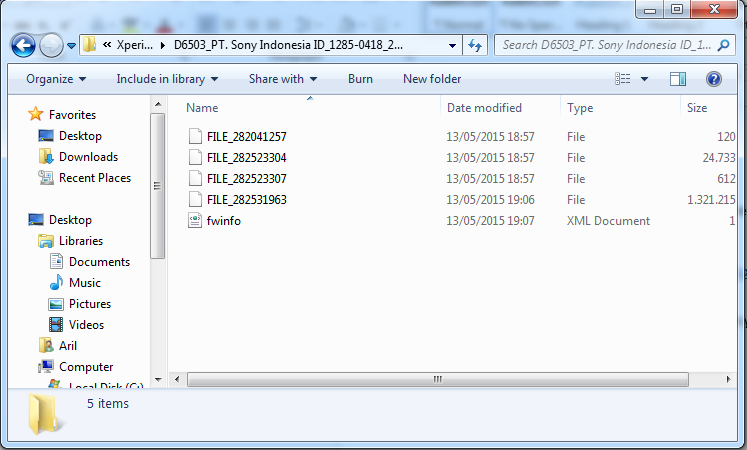The image size is (747, 450).
Task: Click the Pictures library icon
Action: point(56,303)
